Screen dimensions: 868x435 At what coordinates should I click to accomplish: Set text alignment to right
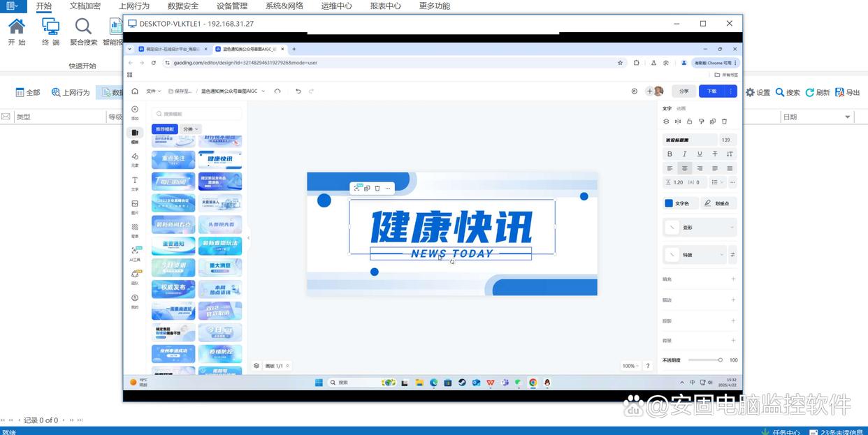pyautogui.click(x=700, y=168)
